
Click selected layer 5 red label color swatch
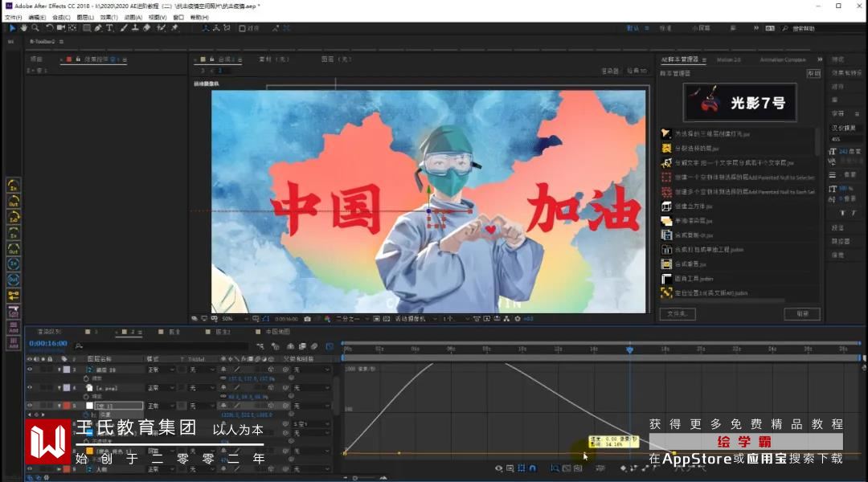pyautogui.click(x=67, y=406)
